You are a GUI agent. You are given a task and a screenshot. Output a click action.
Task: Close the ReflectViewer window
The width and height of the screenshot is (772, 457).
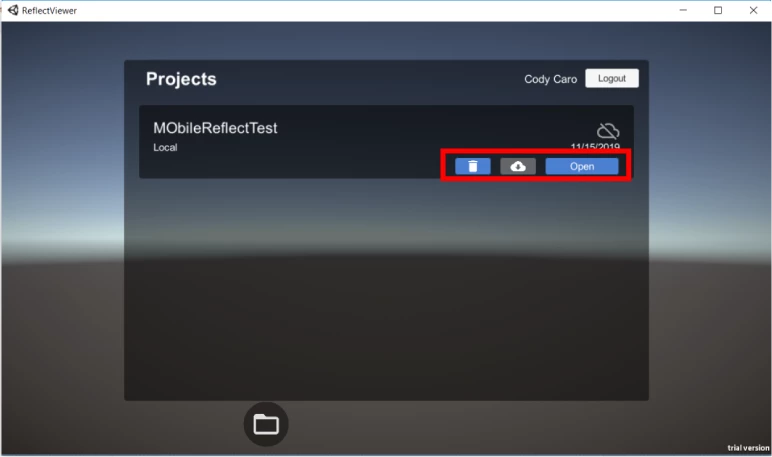click(x=753, y=10)
